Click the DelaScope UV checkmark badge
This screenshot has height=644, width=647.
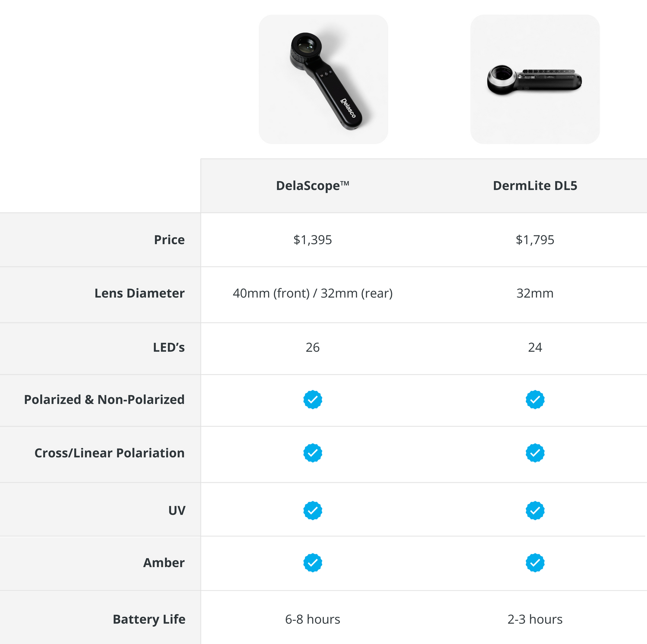[313, 510]
